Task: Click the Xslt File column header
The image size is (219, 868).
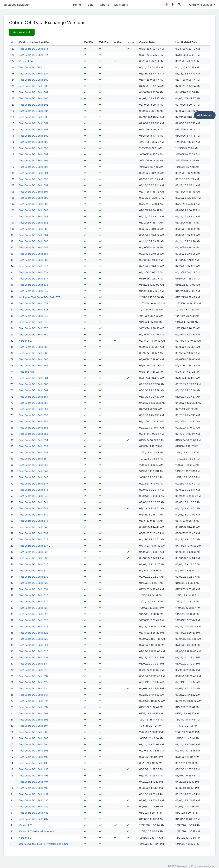Action: click(x=104, y=42)
